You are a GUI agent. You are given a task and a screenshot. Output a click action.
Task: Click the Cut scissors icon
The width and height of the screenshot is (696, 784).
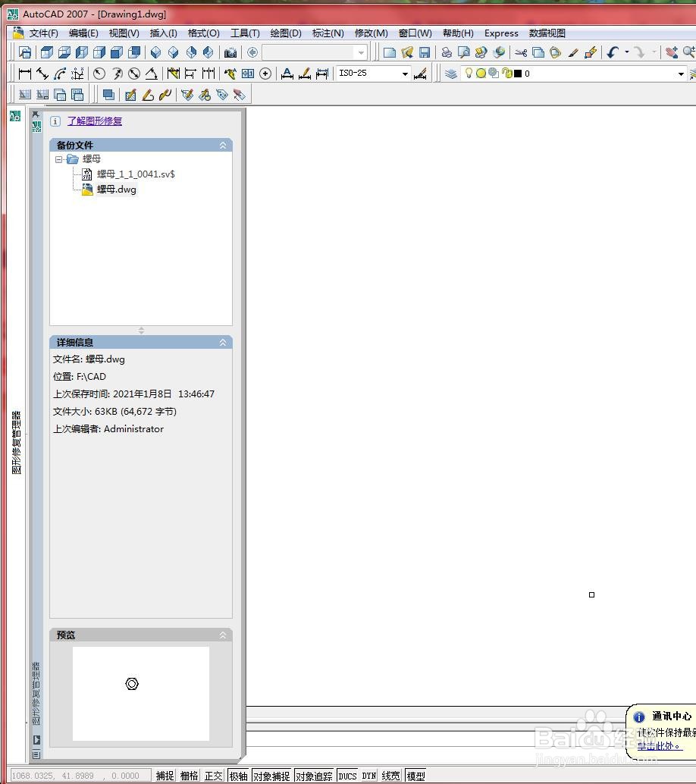[521, 52]
